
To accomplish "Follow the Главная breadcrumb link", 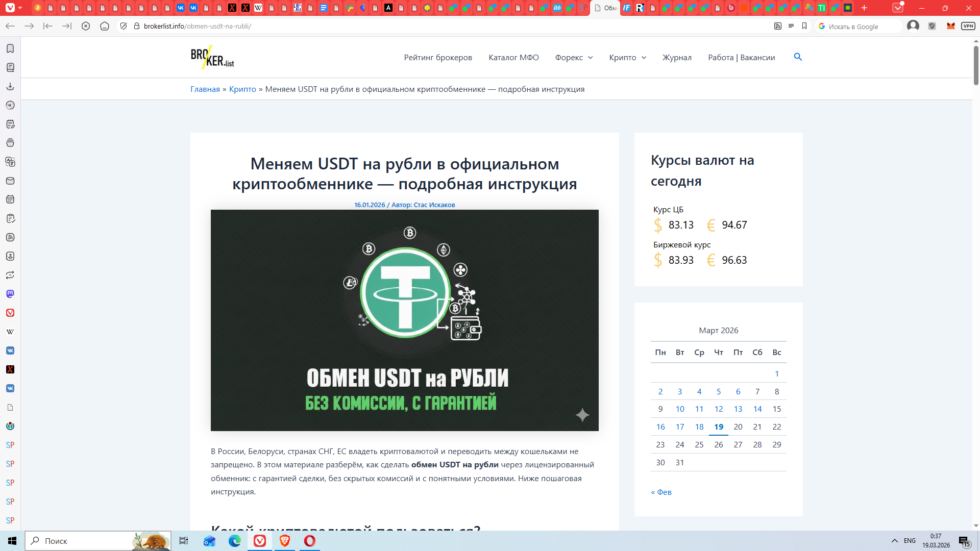I will (205, 89).
